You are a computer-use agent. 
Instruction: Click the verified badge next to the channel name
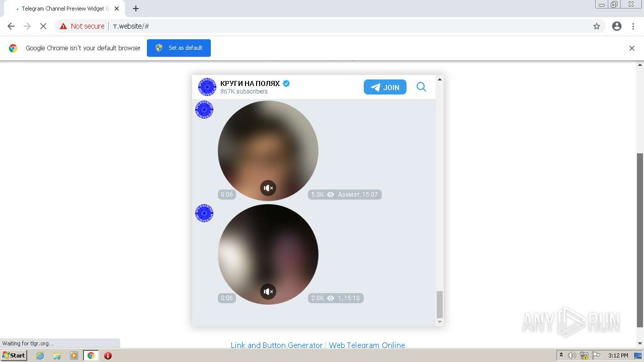(x=286, y=83)
